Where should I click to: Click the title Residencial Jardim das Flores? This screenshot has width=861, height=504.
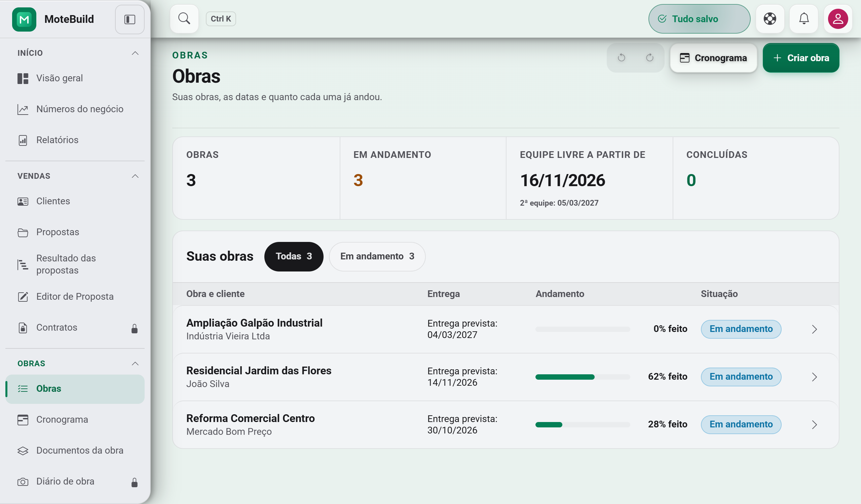point(259,371)
